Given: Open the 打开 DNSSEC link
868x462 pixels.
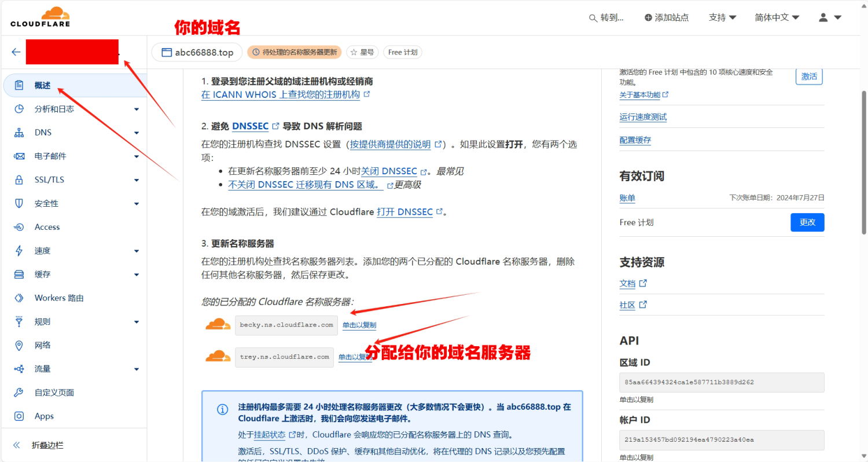Looking at the screenshot, I should click(410, 212).
